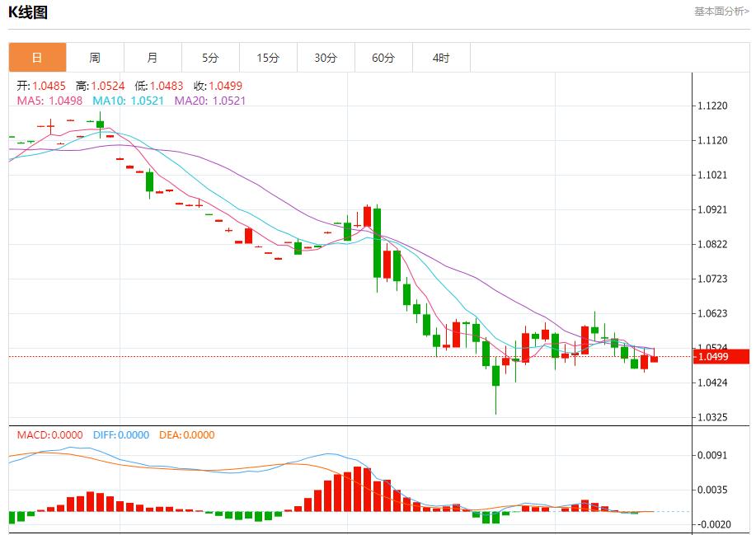Open the 15分 interval tab

[268, 58]
